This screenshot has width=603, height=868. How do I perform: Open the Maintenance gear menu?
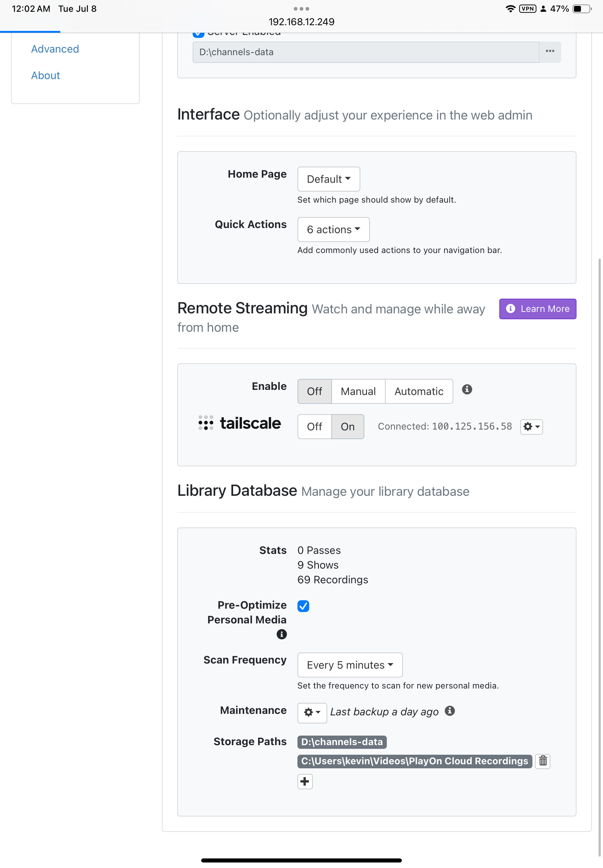(x=312, y=712)
